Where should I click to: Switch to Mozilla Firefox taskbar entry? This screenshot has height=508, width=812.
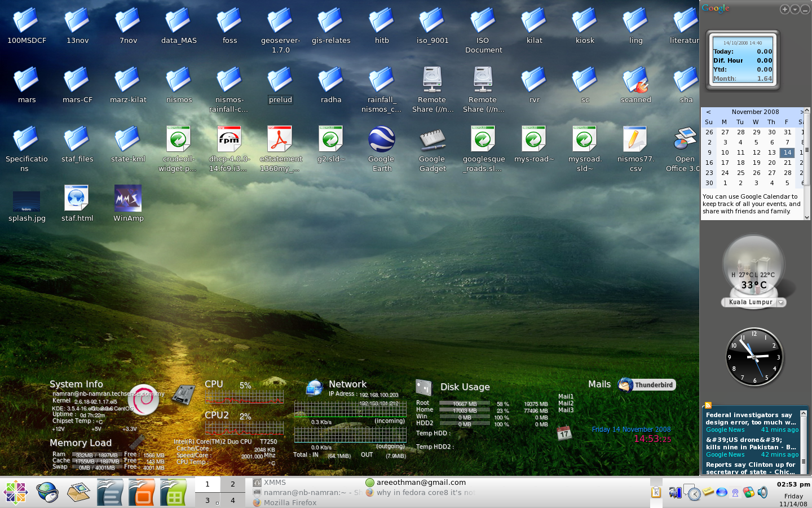tap(290, 502)
